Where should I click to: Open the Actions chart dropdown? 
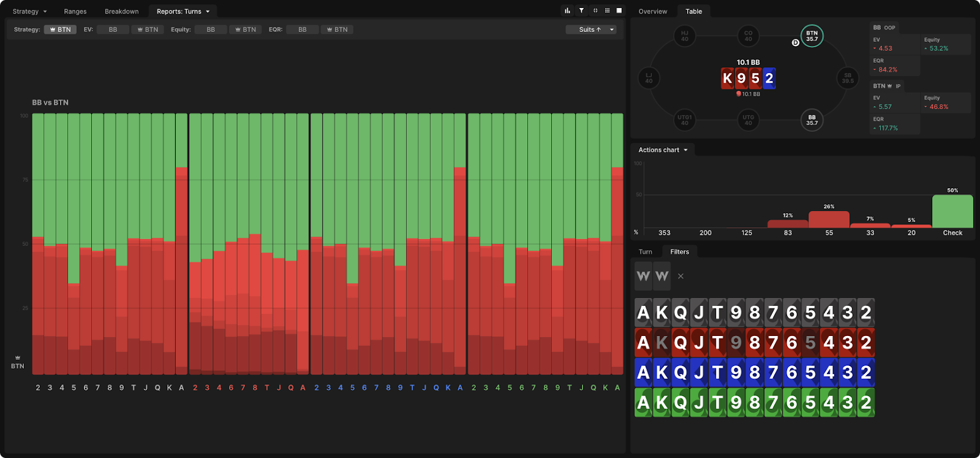coord(663,150)
